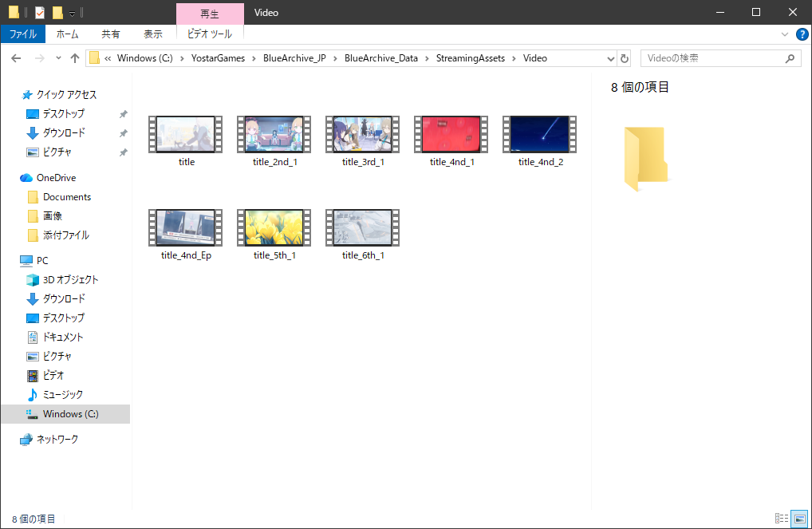Open 3D オブジェクト folder in sidebar
Viewport: 812px width, 529px height.
click(x=70, y=279)
